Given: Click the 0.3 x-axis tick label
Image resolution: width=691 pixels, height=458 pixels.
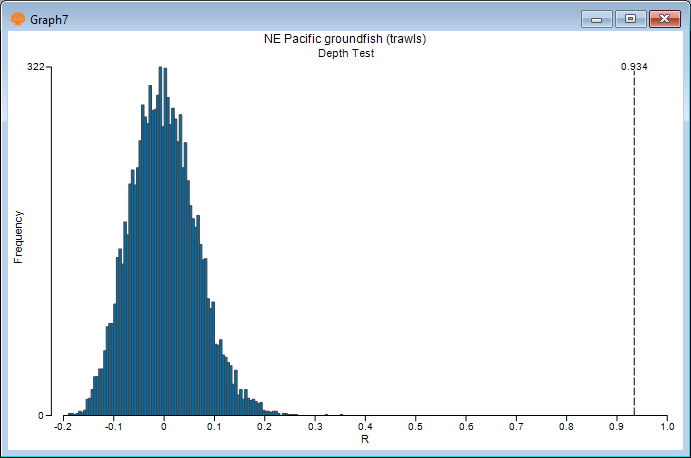Looking at the screenshot, I should point(315,428).
